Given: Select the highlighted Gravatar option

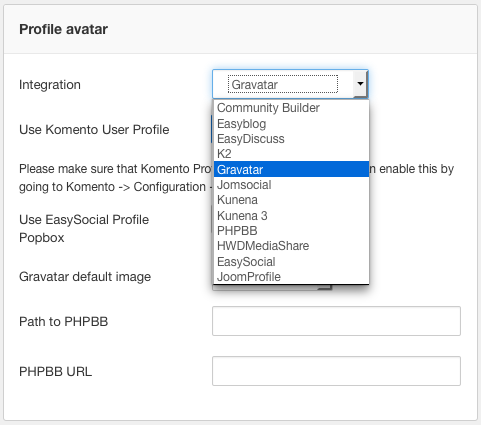Looking at the screenshot, I should coord(291,169).
